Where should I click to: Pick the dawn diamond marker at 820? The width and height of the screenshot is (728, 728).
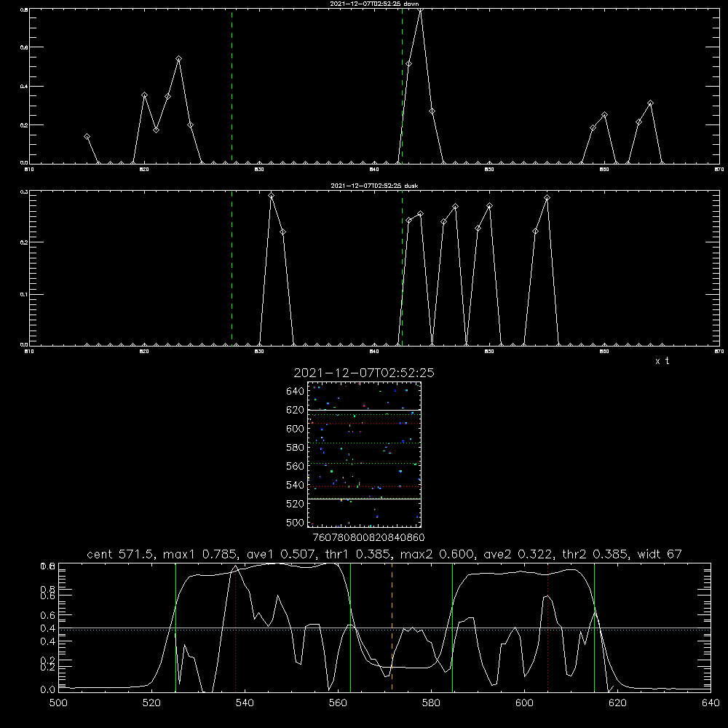[144, 95]
